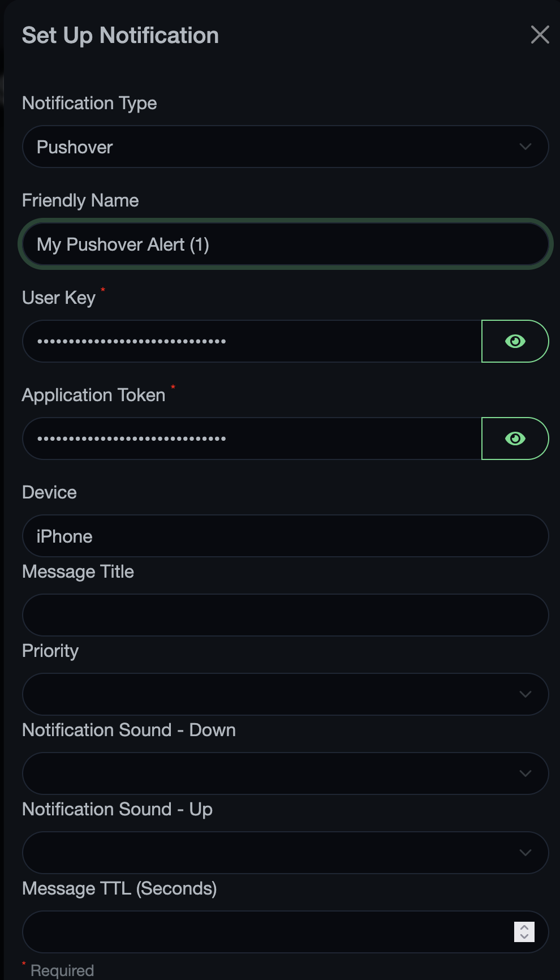Click the Message TTL stepper arrows
This screenshot has height=980, width=560.
tap(525, 932)
